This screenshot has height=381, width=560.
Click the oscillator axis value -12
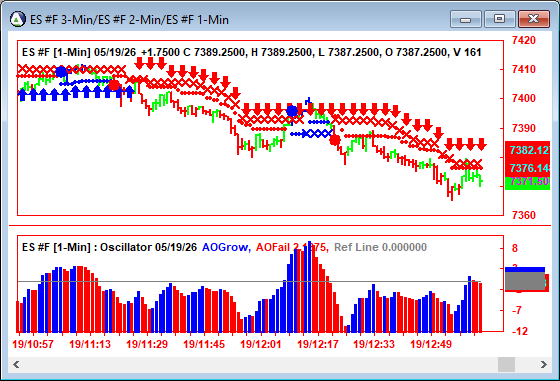pos(520,331)
